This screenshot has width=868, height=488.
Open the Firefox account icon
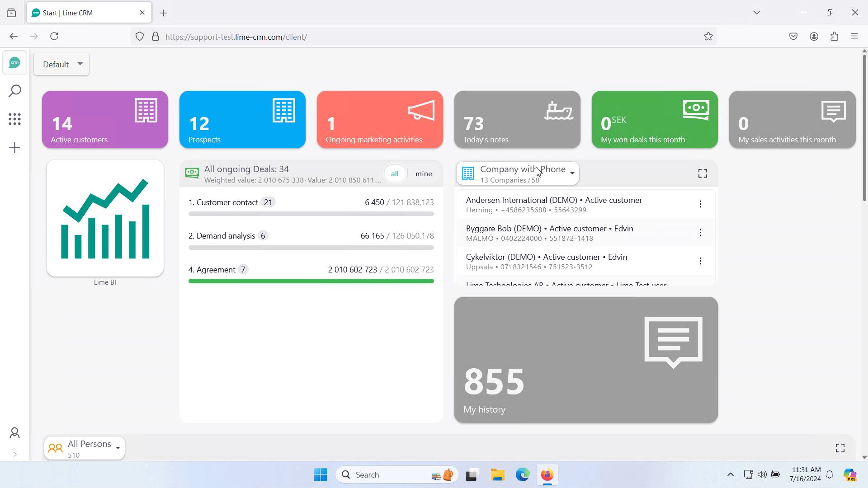tap(814, 37)
